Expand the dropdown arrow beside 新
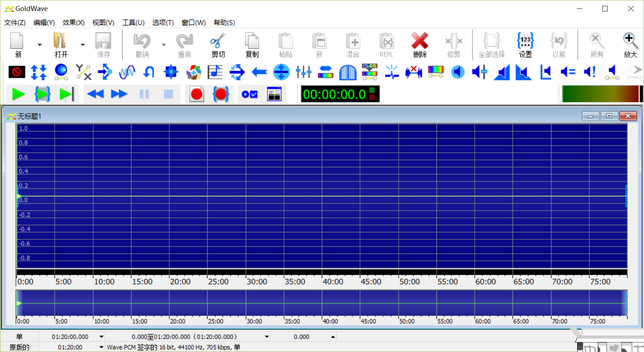The width and height of the screenshot is (644, 352). tap(40, 45)
